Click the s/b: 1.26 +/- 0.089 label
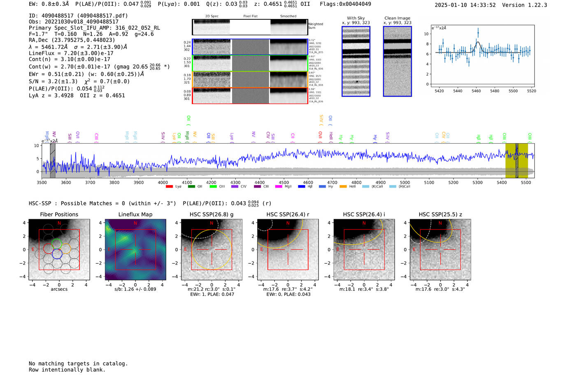Viewport: 576px width, 392px height. pos(135,289)
